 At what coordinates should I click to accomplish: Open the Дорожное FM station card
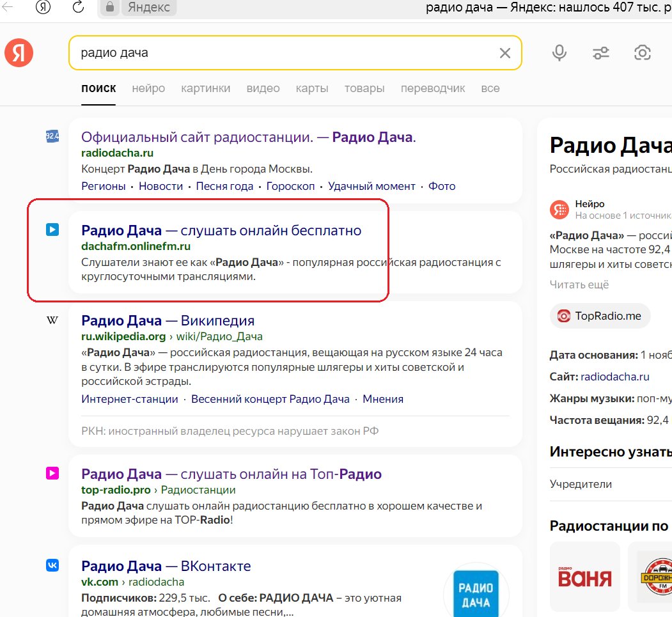[650, 576]
